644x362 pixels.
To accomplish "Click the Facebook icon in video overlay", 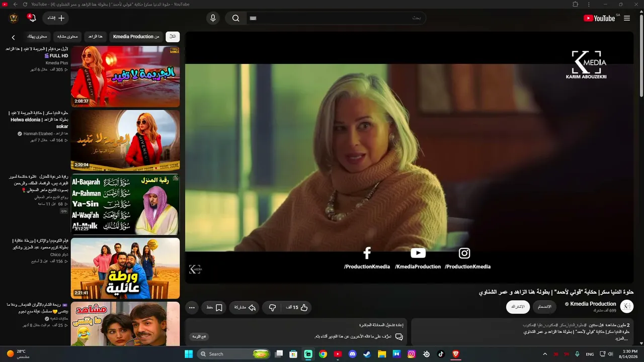I will [x=367, y=253].
